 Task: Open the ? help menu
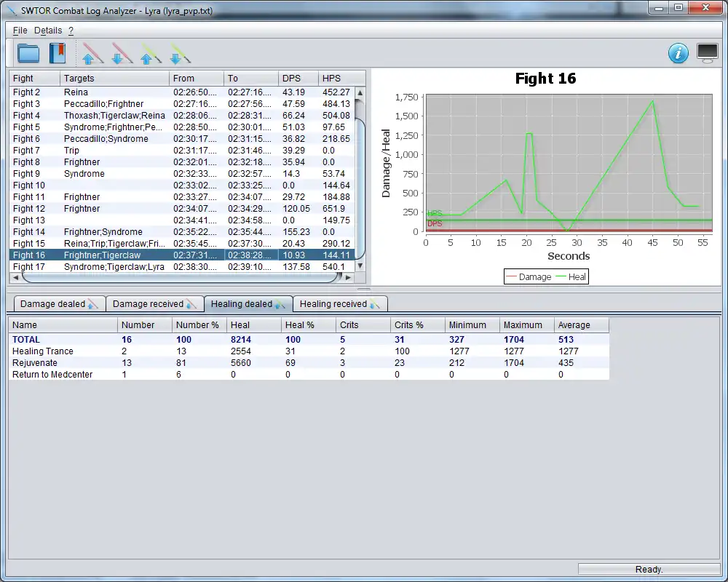click(71, 31)
